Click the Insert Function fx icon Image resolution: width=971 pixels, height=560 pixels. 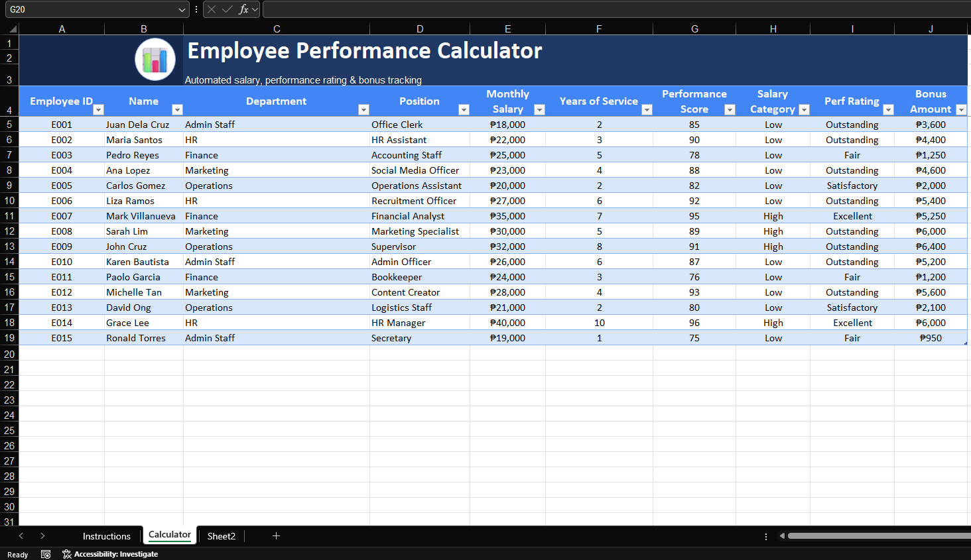click(x=243, y=9)
